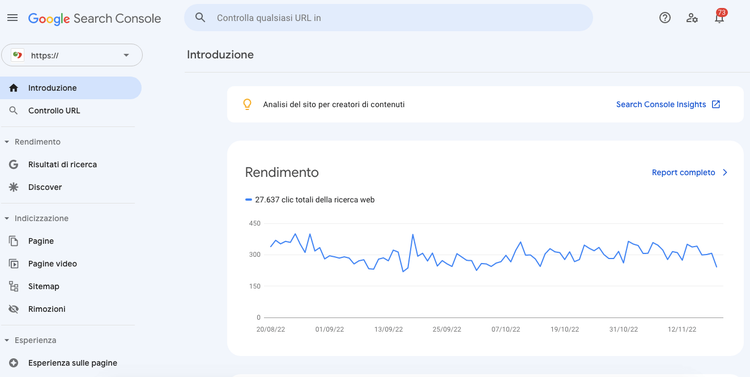This screenshot has height=377, width=750.
Task: Open notifications bell with 73 badge
Action: (x=719, y=17)
